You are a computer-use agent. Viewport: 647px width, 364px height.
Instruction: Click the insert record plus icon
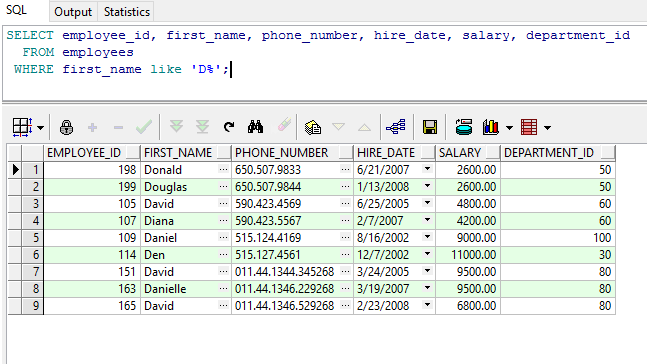[92, 128]
